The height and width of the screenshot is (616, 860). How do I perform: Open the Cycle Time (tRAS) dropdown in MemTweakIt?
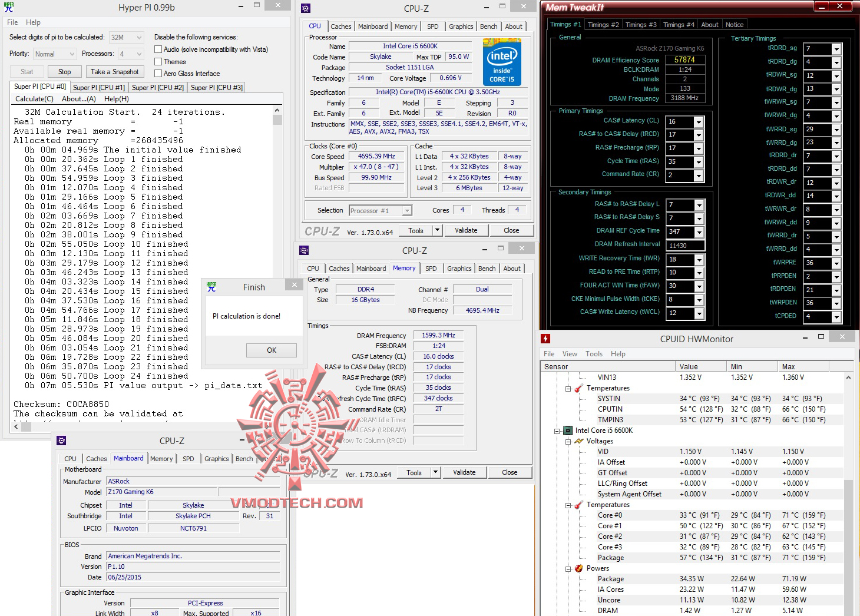(x=699, y=162)
